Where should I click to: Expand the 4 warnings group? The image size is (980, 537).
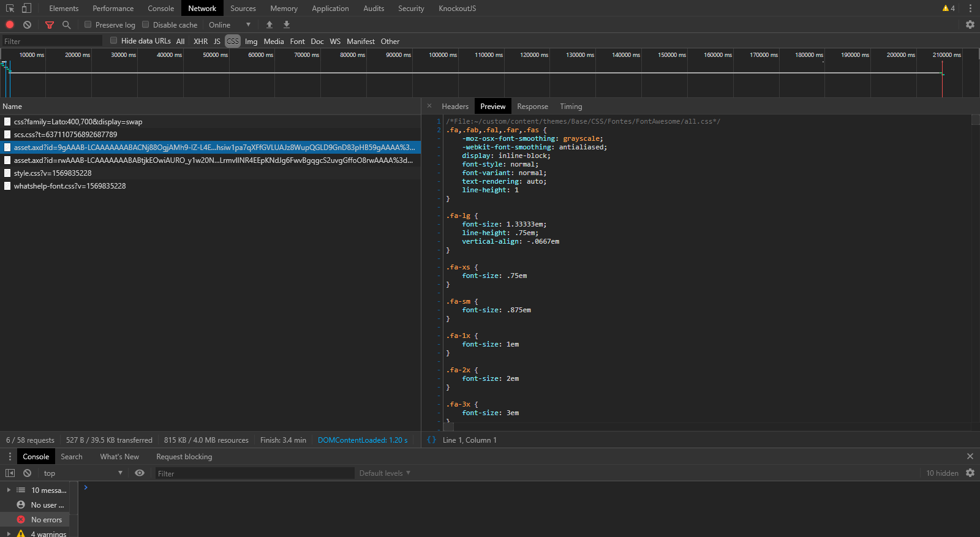coord(9,533)
